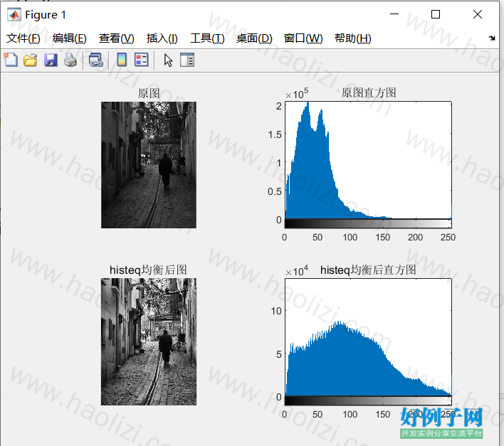This screenshot has width=504, height=446.
Task: Click x-axis label 150 on bottom histogram
Action: 382,414
